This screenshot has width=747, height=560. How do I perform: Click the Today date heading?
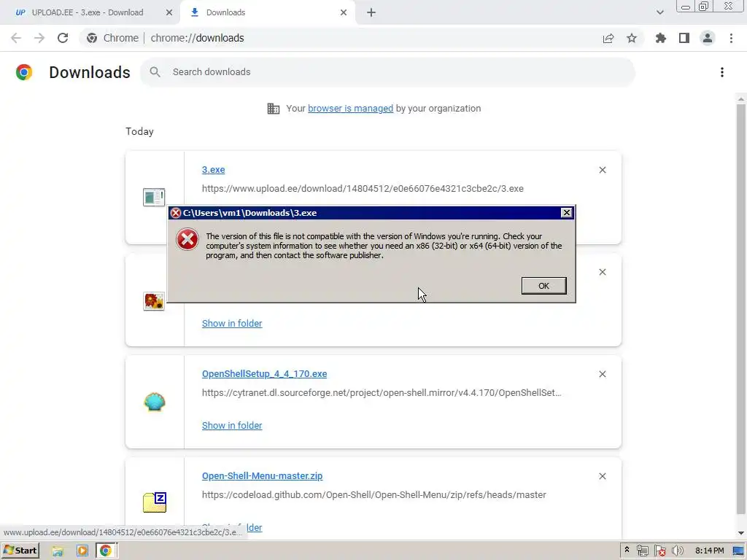click(x=139, y=131)
